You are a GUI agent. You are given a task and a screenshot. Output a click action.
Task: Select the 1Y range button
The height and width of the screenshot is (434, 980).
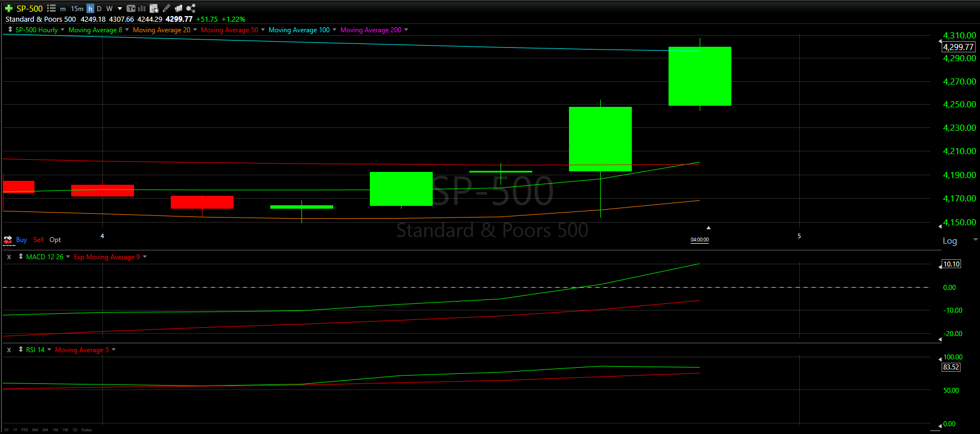[16, 430]
